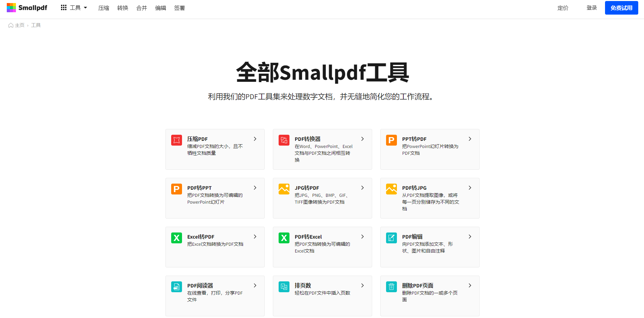The image size is (644, 318).
Task: Open the 转换 menu item
Action: coord(122,8)
